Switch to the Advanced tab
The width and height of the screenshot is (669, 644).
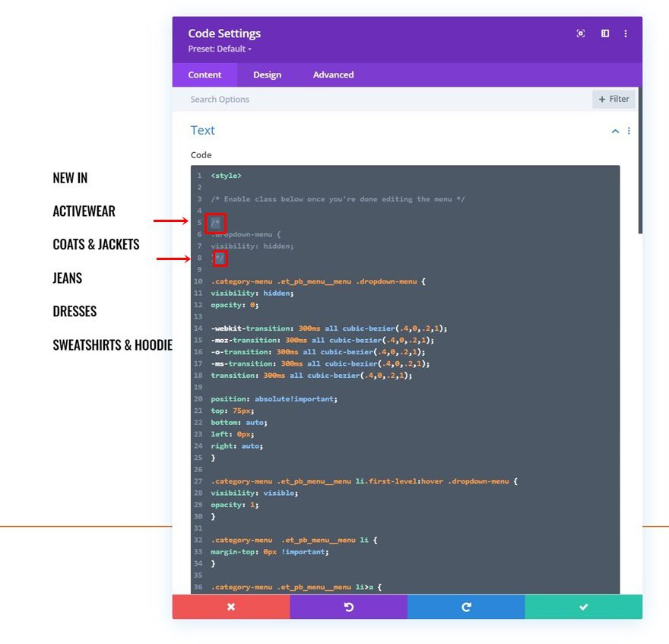point(332,75)
